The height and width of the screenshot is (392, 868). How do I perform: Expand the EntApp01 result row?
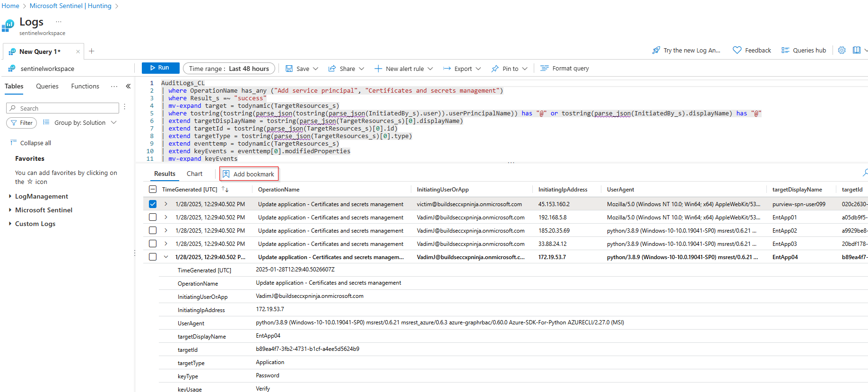tap(166, 218)
